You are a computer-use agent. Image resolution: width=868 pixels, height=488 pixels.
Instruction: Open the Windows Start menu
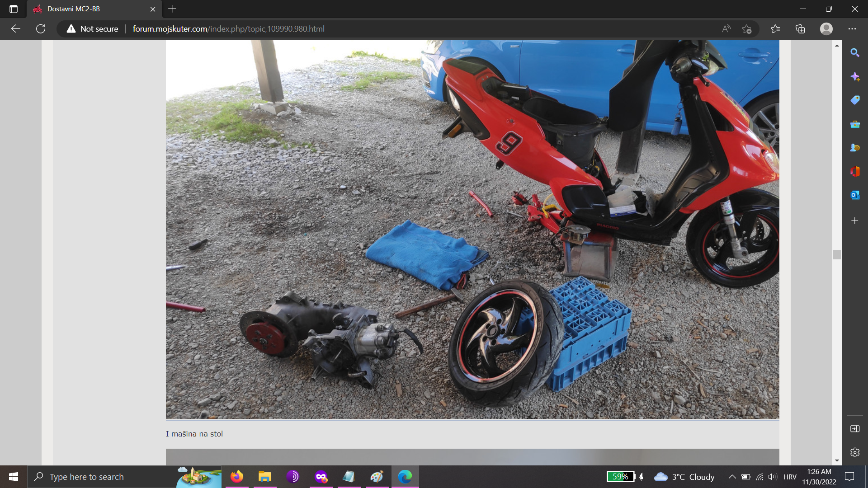pyautogui.click(x=14, y=477)
